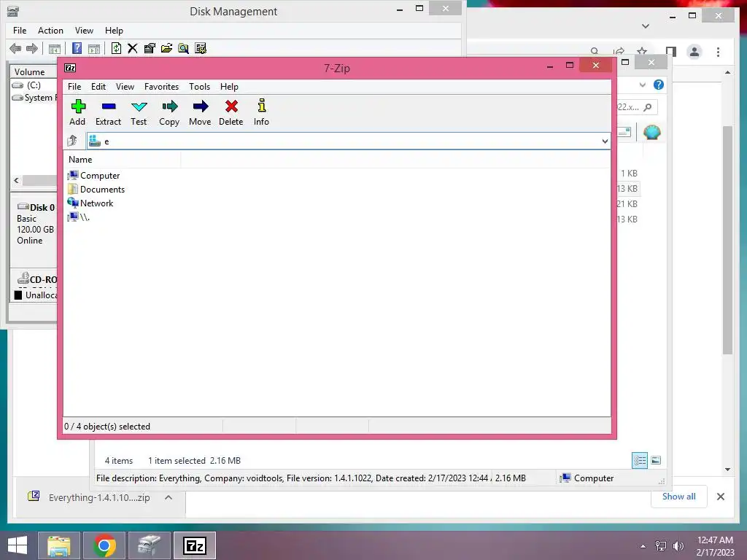Viewport: 747px width, 560px height.
Task: Click Chrome profile avatar icon
Action: (694, 52)
